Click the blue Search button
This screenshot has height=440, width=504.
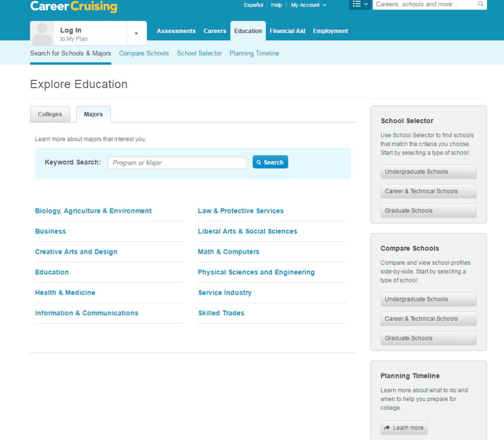click(270, 162)
